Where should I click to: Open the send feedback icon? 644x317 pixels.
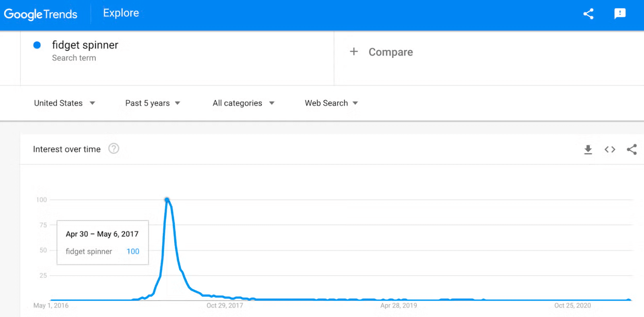point(620,14)
